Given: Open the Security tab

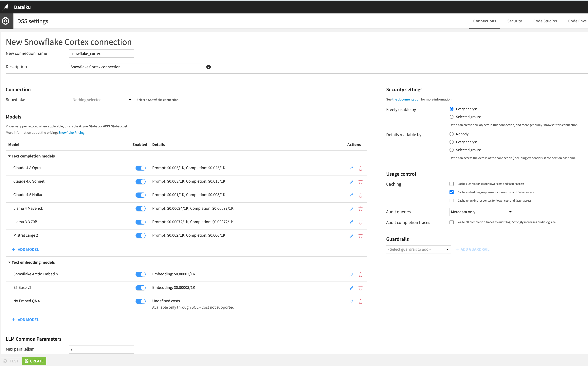Looking at the screenshot, I should coord(514,21).
